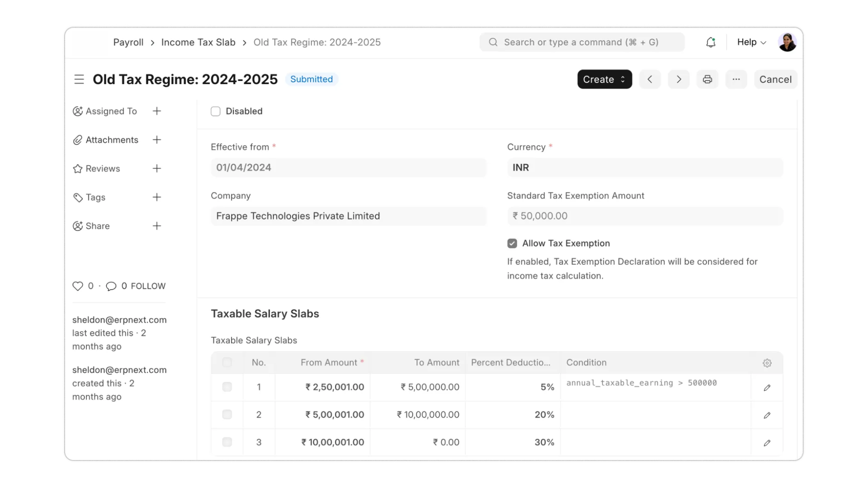Image resolution: width=868 pixels, height=488 pixels.
Task: Open the notifications bell
Action: click(711, 42)
